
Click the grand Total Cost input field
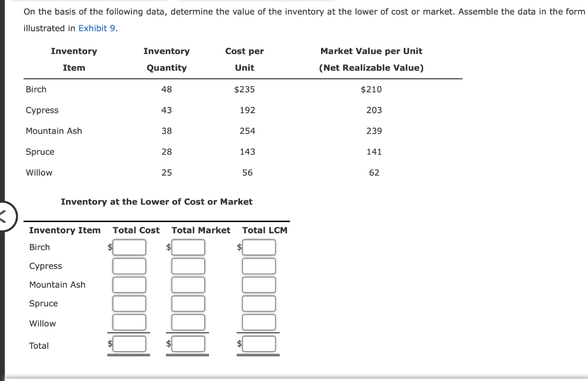(x=129, y=344)
